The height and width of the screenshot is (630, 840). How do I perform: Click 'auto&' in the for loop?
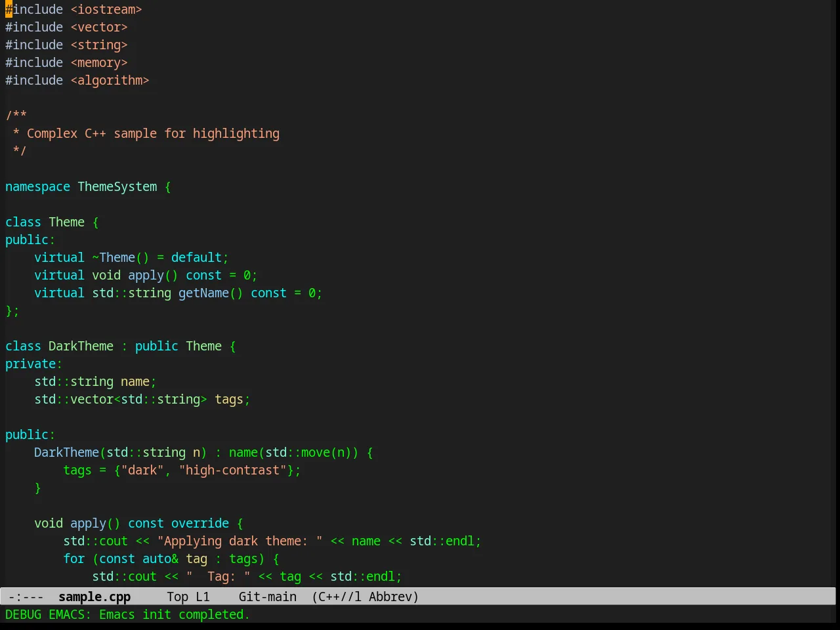160,558
